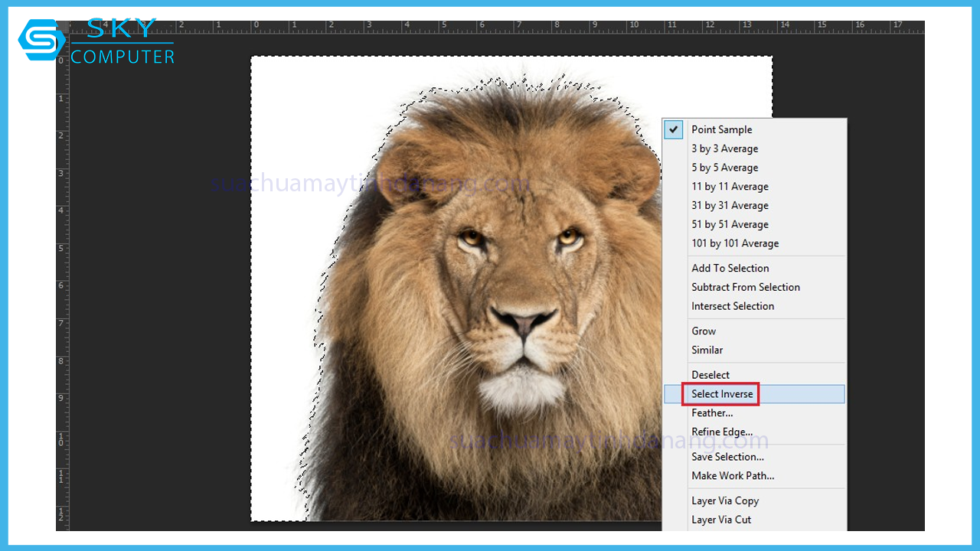The height and width of the screenshot is (551, 980).
Task: Open the Refine Edge dialog
Action: coord(722,432)
